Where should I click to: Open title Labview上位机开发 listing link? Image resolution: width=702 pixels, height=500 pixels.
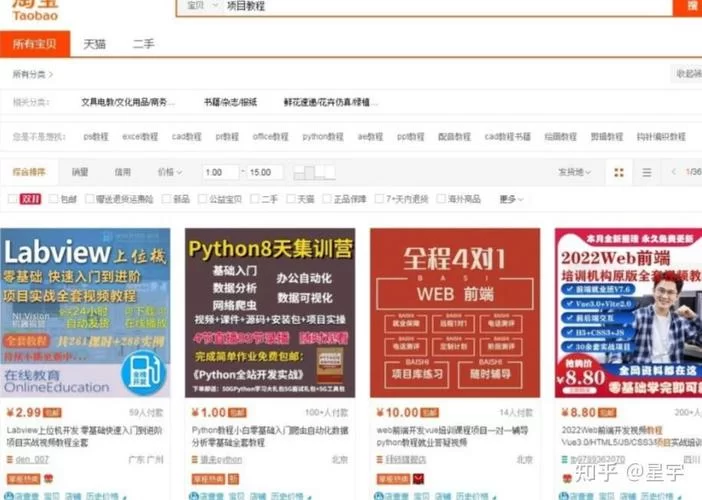[85, 436]
